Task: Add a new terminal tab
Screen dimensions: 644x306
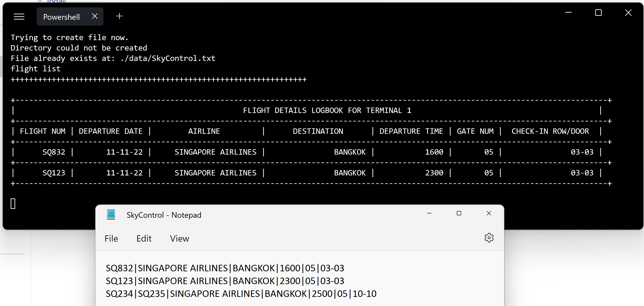Action: tap(119, 16)
